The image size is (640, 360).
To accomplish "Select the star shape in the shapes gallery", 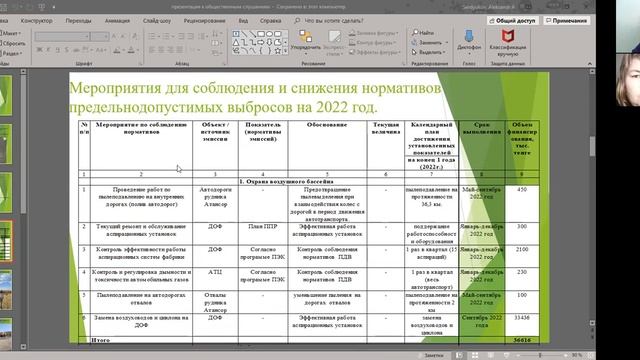I will 278,51.
